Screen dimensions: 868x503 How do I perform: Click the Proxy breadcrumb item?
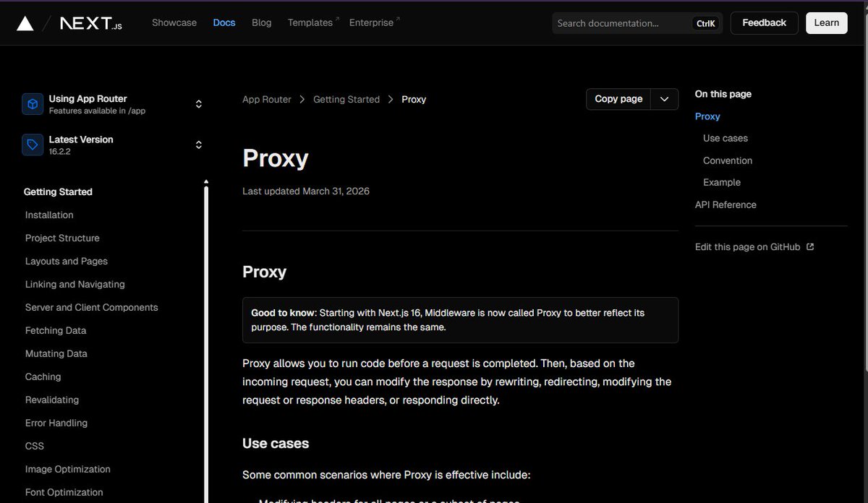pyautogui.click(x=414, y=99)
